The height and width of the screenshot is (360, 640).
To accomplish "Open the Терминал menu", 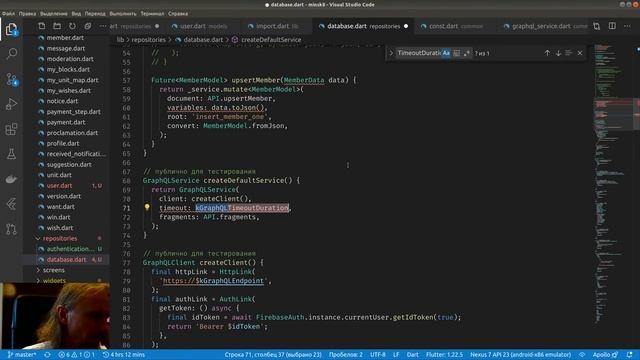I will (152, 13).
